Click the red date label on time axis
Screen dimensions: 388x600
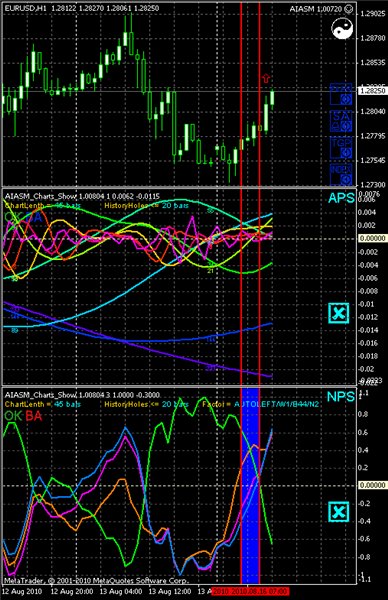250,592
